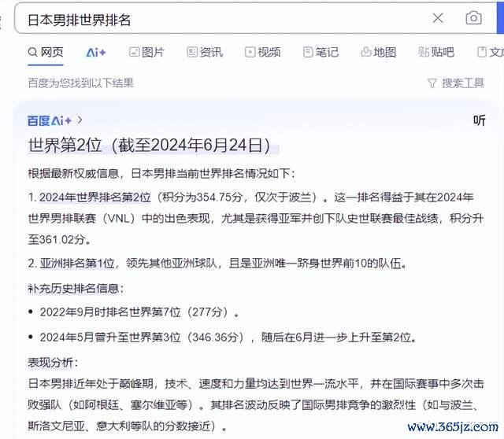Expand the chevron next to 百度Ai+

pyautogui.click(x=80, y=120)
